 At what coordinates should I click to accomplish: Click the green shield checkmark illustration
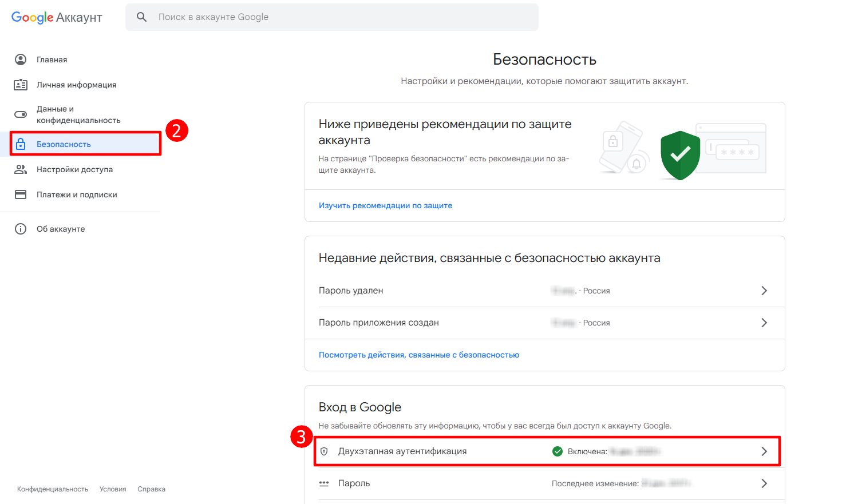coord(680,155)
